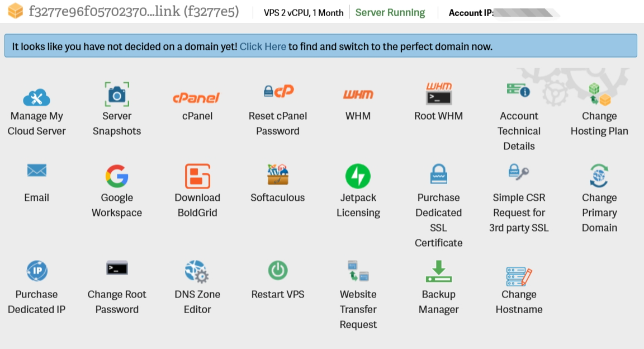Click the Account Technical Details label
Screen dimensions: 644x349
click(519, 131)
